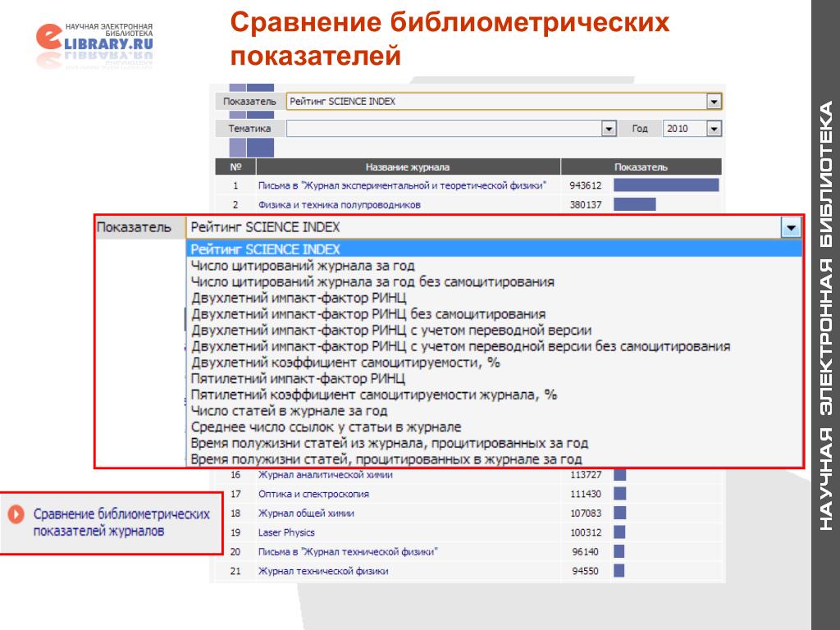Select Среднее число ссылок у статьи в журнале
Screen dimensions: 840x630
(x=326, y=427)
